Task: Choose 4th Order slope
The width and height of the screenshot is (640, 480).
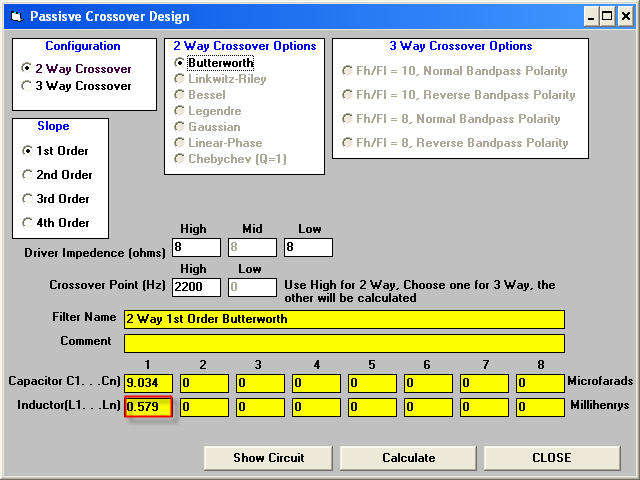Action: click(56, 223)
